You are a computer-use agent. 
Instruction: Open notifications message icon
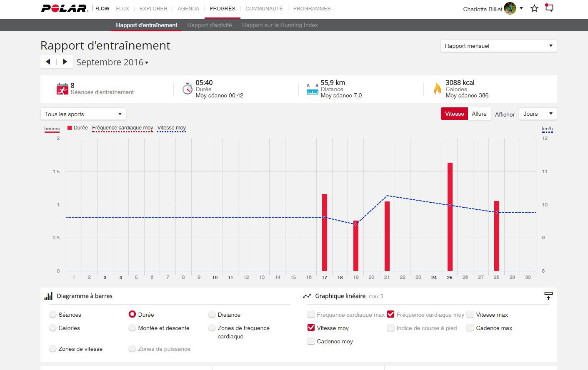549,8
